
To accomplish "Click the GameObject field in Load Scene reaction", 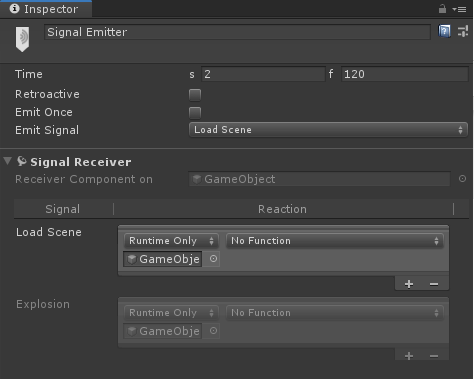I will 163,259.
